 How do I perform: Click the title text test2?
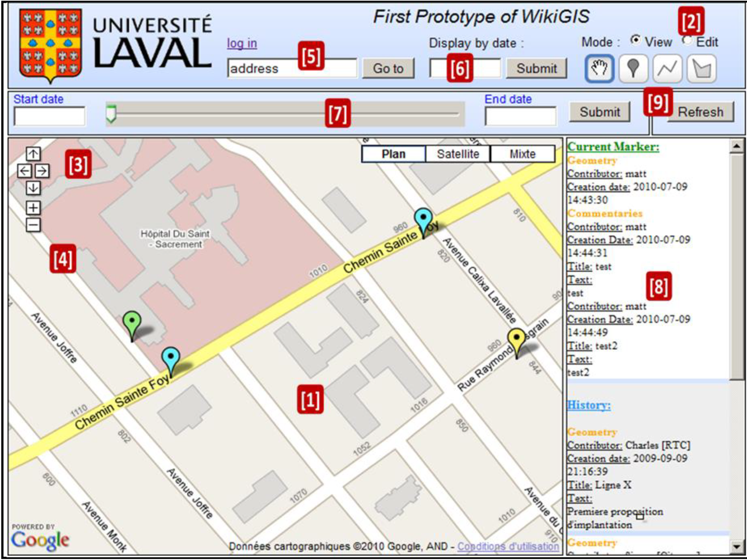click(606, 346)
